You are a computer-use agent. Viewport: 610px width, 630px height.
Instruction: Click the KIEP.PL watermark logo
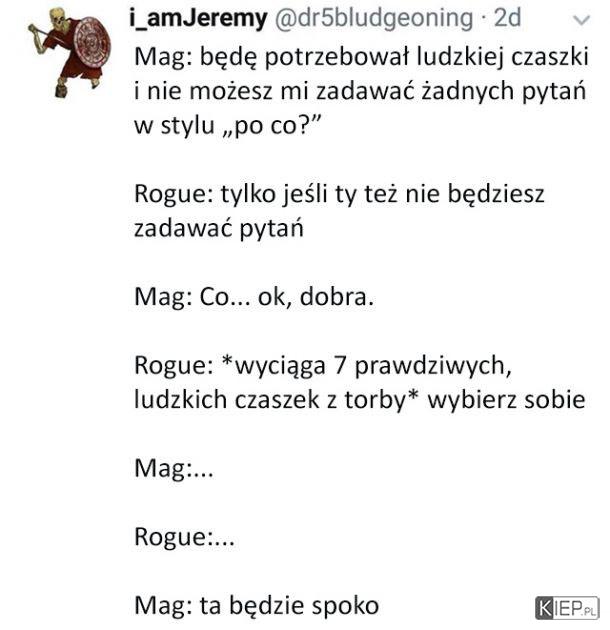pos(567,608)
